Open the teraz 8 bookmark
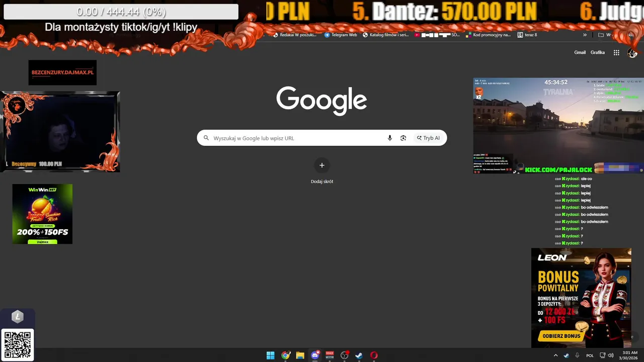 [527, 35]
